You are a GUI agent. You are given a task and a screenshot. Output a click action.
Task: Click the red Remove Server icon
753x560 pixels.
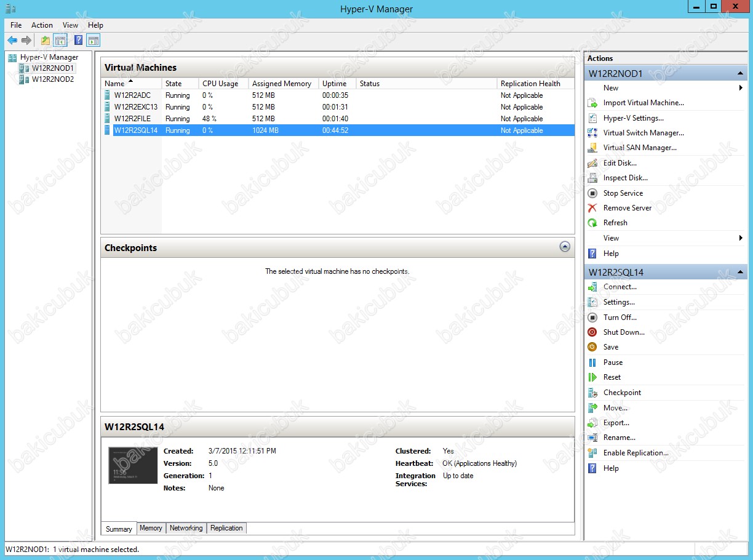click(592, 208)
